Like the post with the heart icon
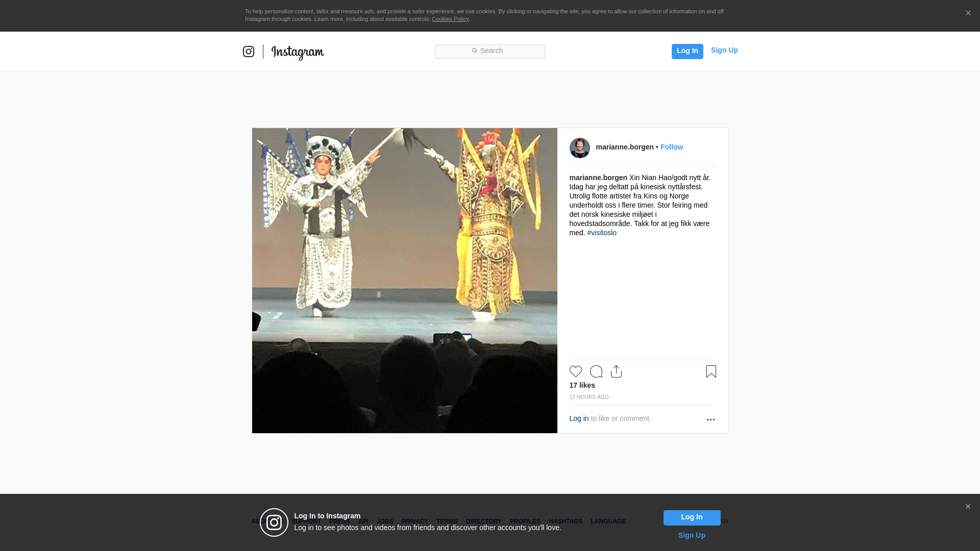980x551 pixels. (x=576, y=371)
